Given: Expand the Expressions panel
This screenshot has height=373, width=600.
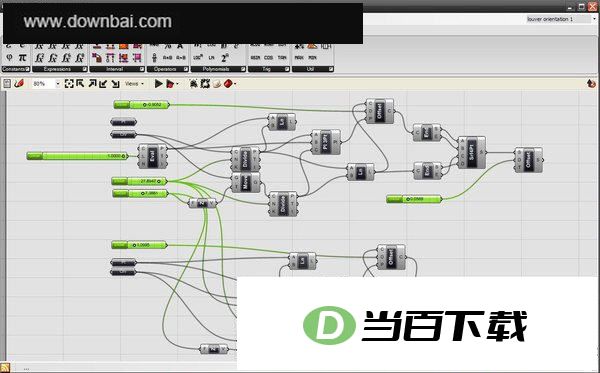Looking at the screenshot, I should (x=85, y=69).
